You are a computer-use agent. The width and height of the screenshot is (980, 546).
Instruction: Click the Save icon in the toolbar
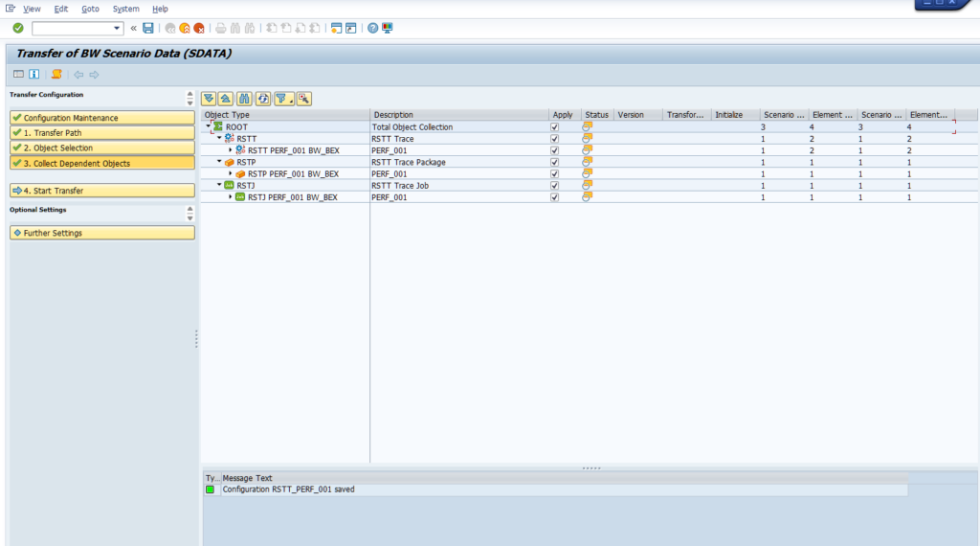pos(148,29)
